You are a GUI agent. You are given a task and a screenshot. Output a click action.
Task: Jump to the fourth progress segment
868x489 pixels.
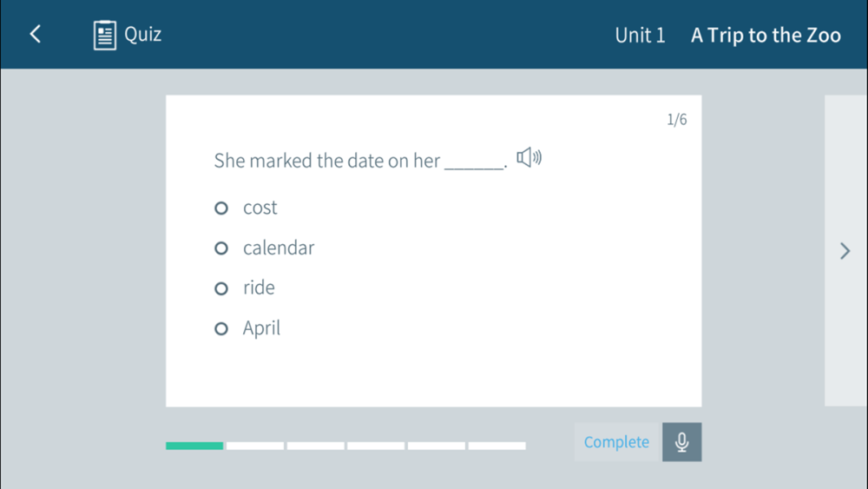[x=376, y=446]
